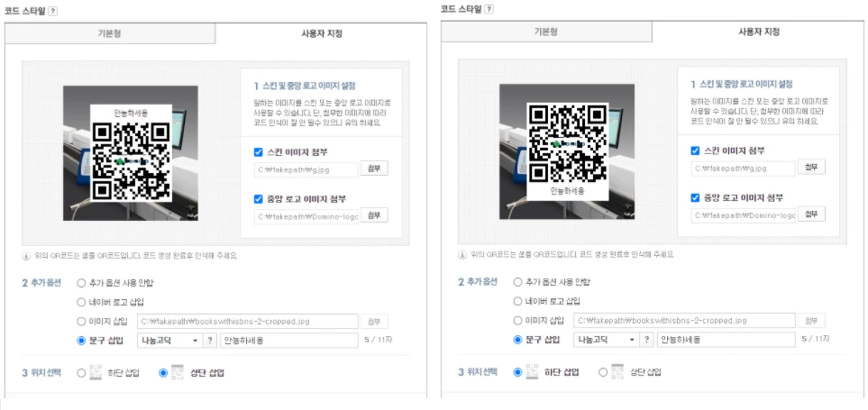Image resolution: width=868 pixels, height=410 pixels.
Task: Click 상단 삽입 QR position icon, right panel
Action: pyautogui.click(x=617, y=371)
